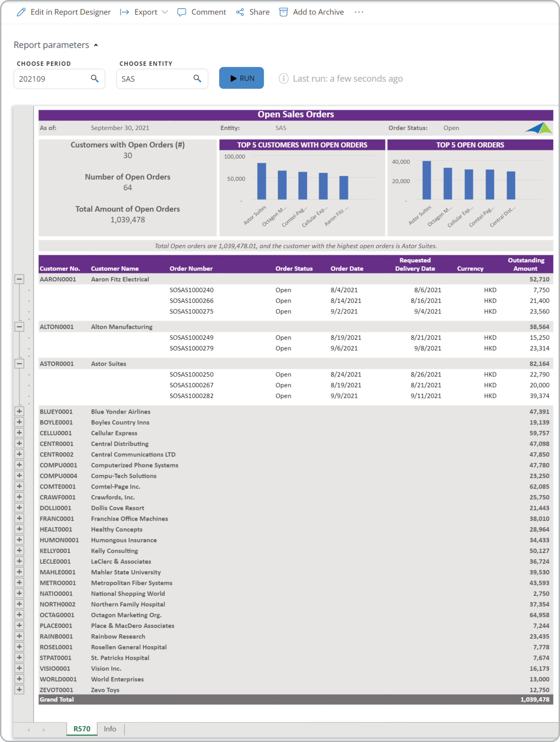Image resolution: width=560 pixels, height=742 pixels.
Task: Expand the STPAT0001 St. Patricks Hospital row
Action: (x=19, y=658)
